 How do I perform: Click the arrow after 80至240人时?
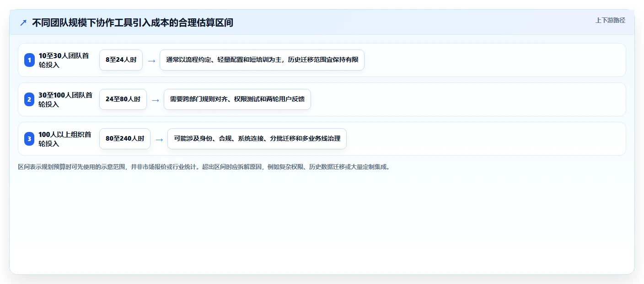click(x=159, y=139)
